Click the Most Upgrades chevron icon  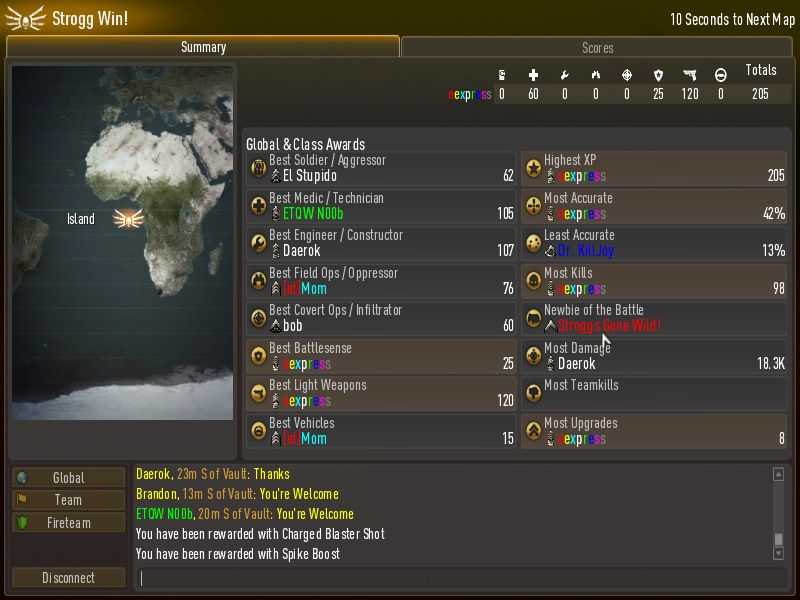[534, 431]
